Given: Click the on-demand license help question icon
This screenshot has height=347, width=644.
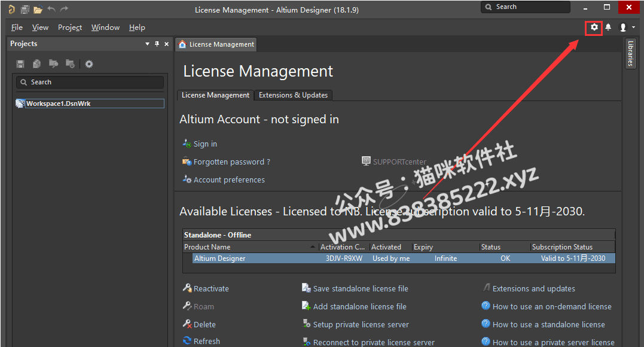Looking at the screenshot, I should click(486, 306).
